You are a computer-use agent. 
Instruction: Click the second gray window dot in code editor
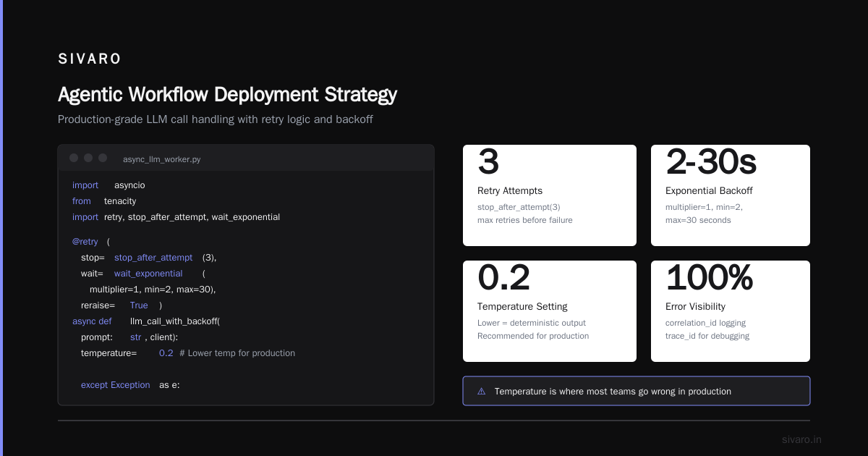(88, 158)
